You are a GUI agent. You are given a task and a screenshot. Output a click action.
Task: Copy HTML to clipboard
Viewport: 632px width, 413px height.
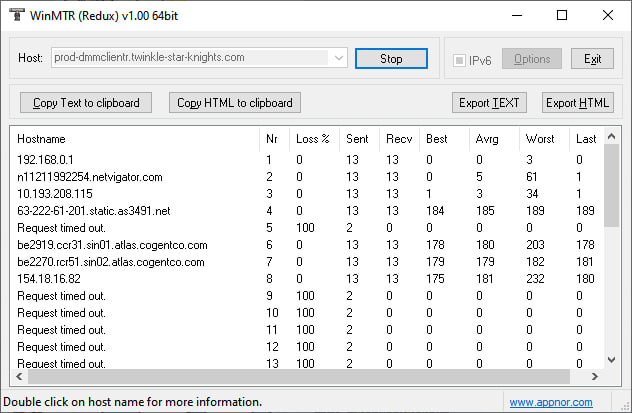pyautogui.click(x=235, y=103)
